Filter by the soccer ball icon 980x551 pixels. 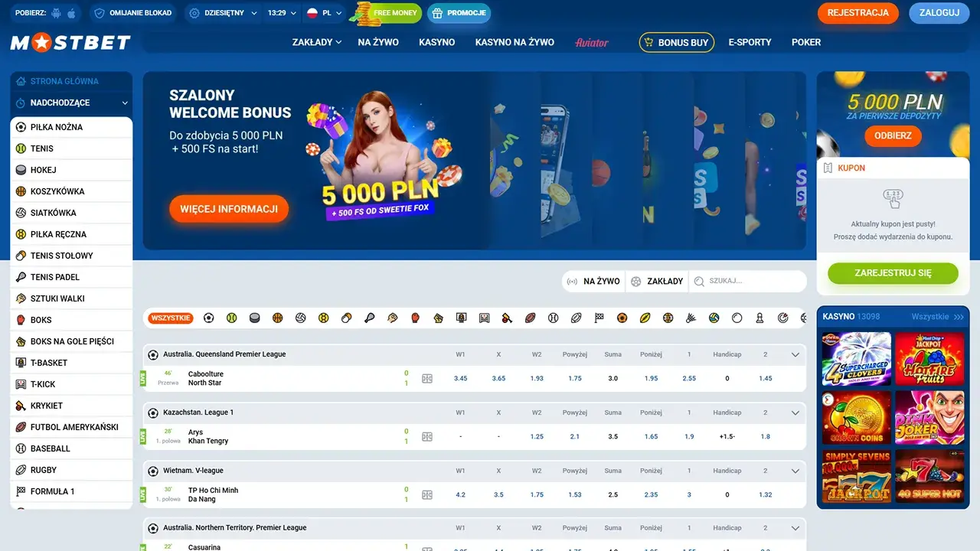click(x=208, y=318)
